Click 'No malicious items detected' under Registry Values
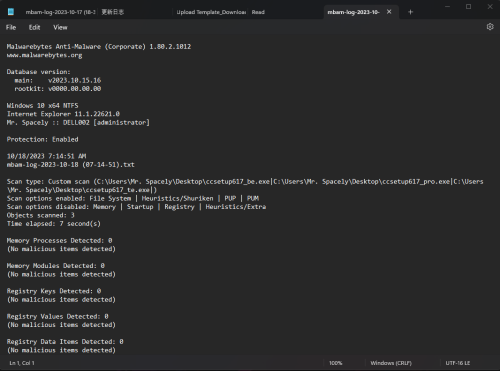This screenshot has height=371, width=500. [x=61, y=325]
